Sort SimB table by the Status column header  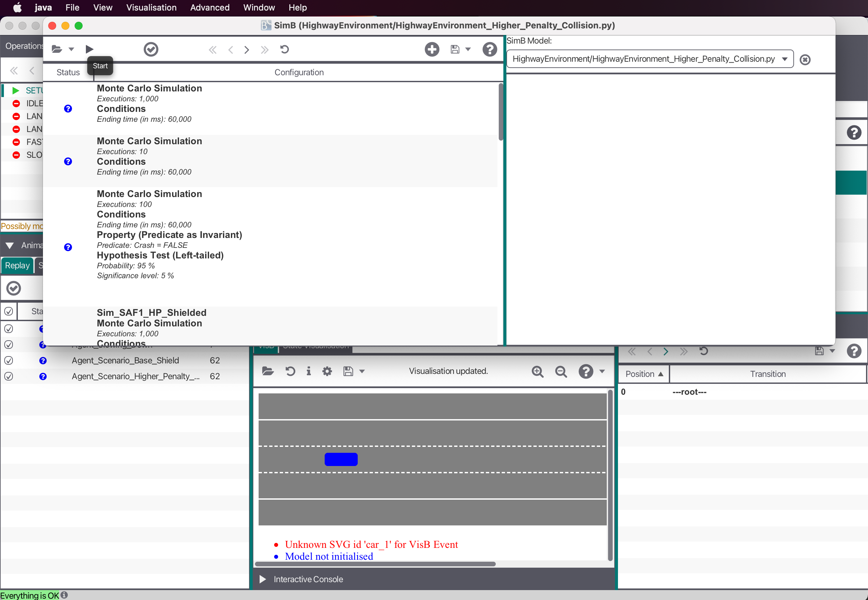point(68,72)
